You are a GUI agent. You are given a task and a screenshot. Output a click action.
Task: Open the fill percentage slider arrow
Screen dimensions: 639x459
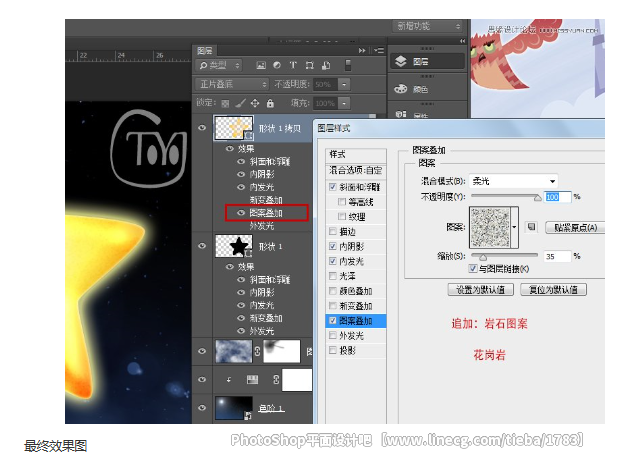coord(344,104)
